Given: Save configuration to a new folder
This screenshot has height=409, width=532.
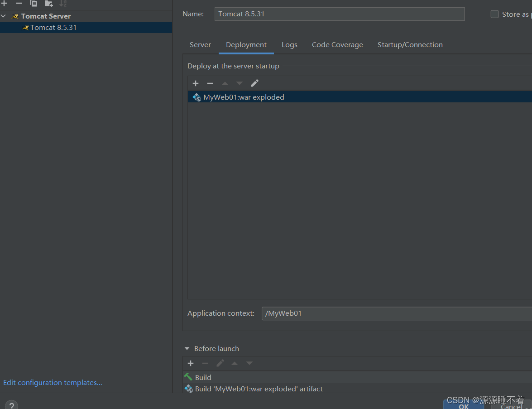Looking at the screenshot, I should (x=48, y=3).
